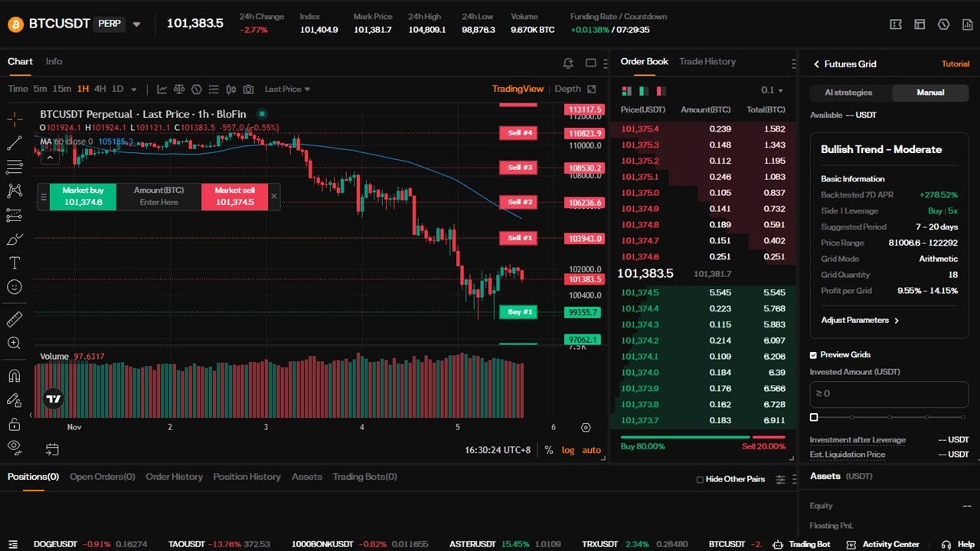980x551 pixels.
Task: Click the investment leverage slider handle
Action: [x=814, y=417]
